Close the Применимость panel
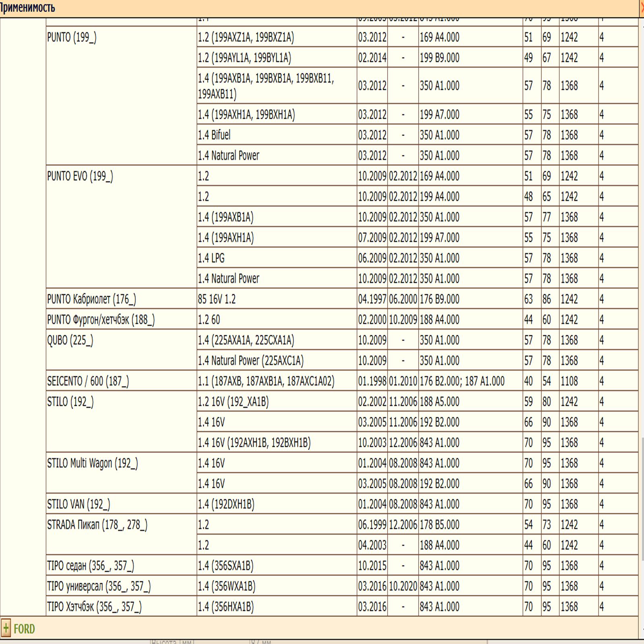 point(642,8)
